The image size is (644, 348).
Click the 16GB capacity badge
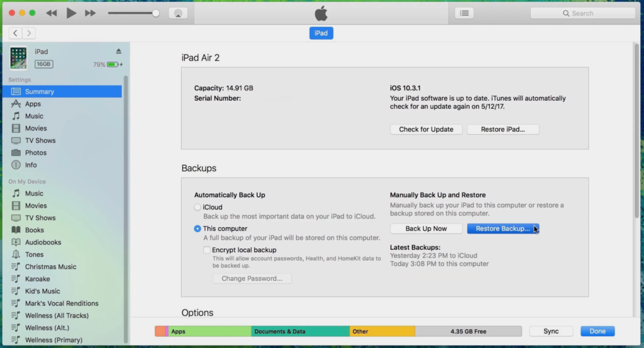click(x=43, y=64)
